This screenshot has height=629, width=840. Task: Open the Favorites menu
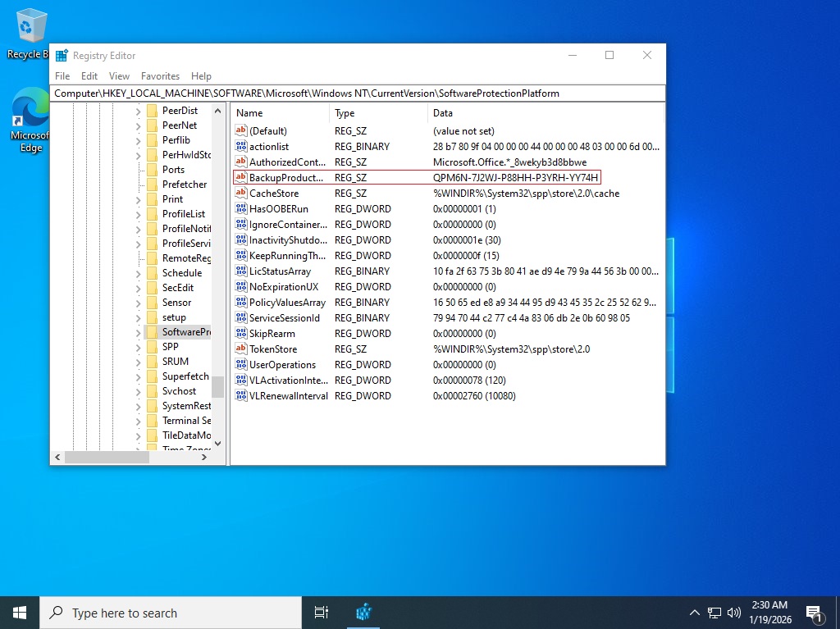pos(160,76)
